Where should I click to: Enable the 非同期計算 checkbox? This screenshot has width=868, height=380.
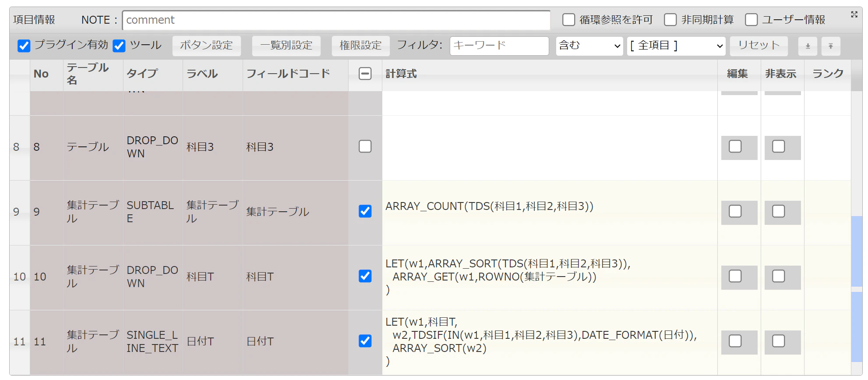[x=670, y=20]
